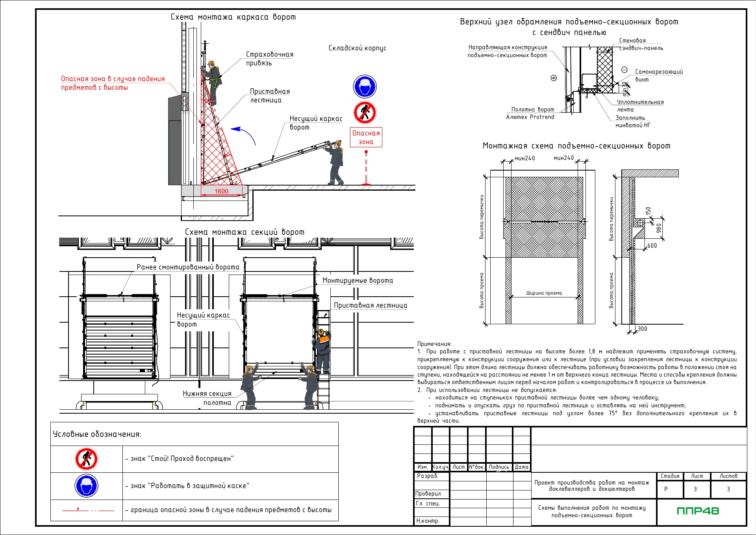
Task: Select the 'Монтируемые ворота' callout label
Action: 358,281
